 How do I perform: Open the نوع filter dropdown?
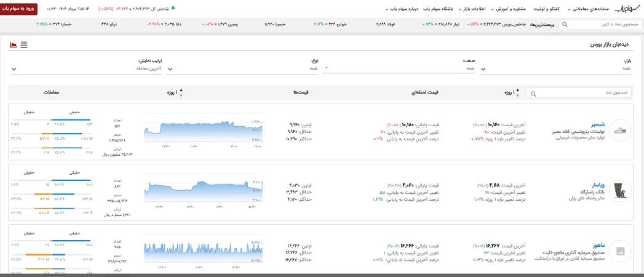pos(243,68)
